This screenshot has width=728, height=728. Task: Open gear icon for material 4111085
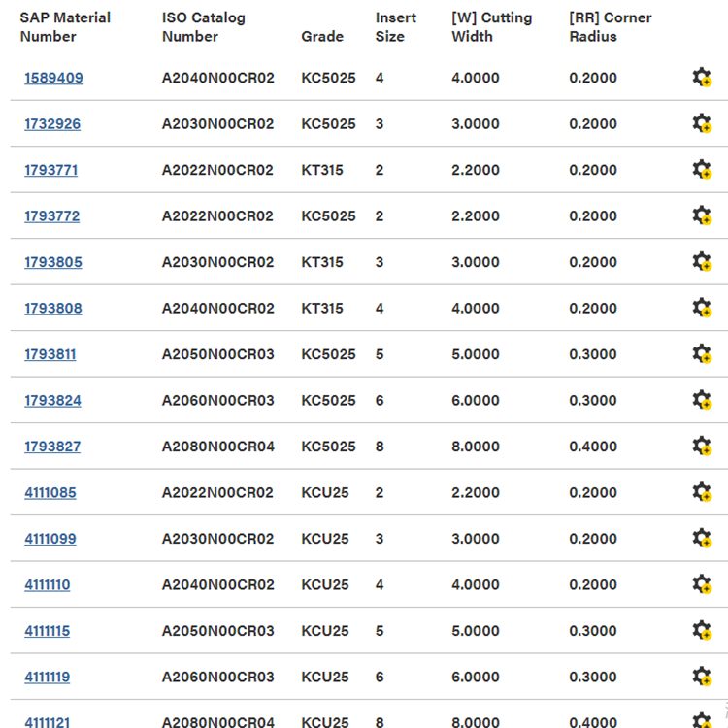tap(702, 492)
